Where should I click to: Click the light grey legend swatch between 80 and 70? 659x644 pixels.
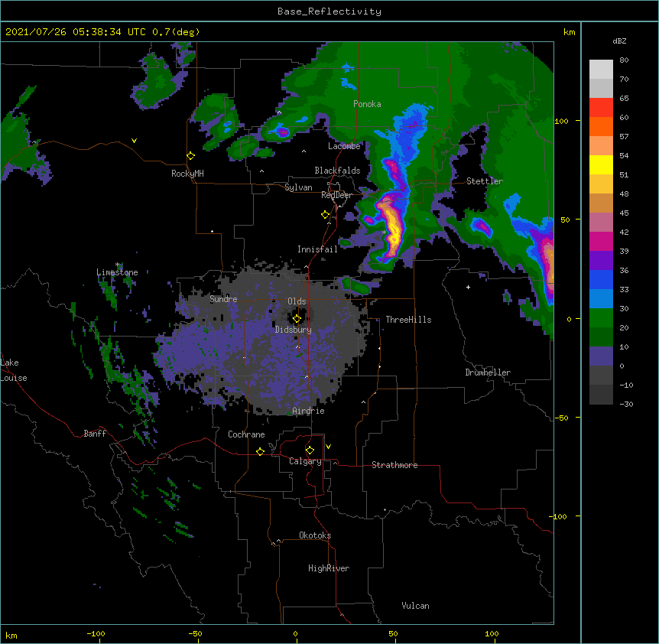[601, 70]
